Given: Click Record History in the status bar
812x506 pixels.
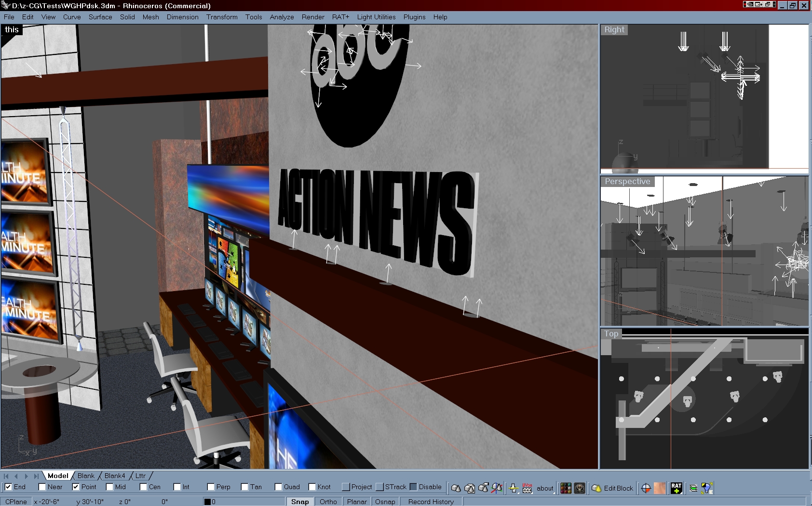Looking at the screenshot, I should pyautogui.click(x=431, y=502).
